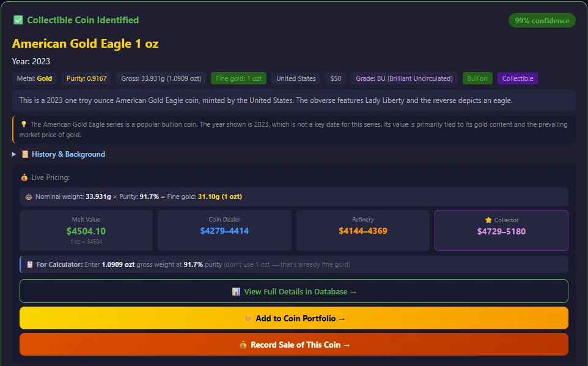The height and width of the screenshot is (366, 588).
Task: Select the Refinery price card
Action: click(363, 230)
